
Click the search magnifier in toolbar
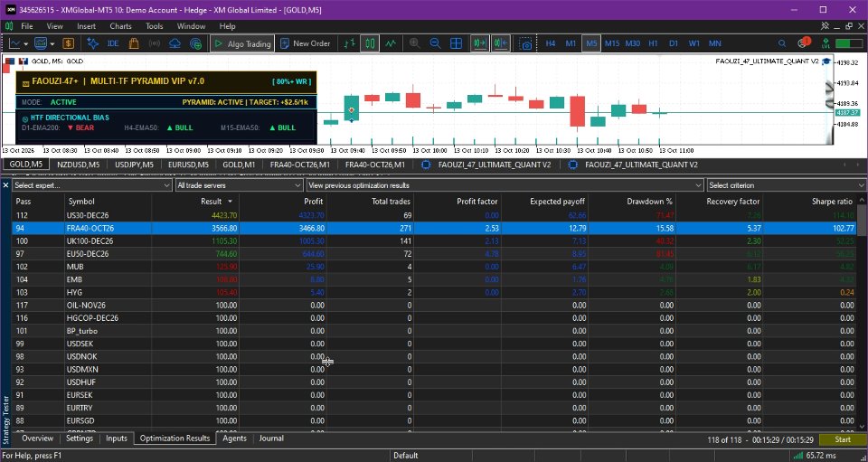(x=781, y=43)
